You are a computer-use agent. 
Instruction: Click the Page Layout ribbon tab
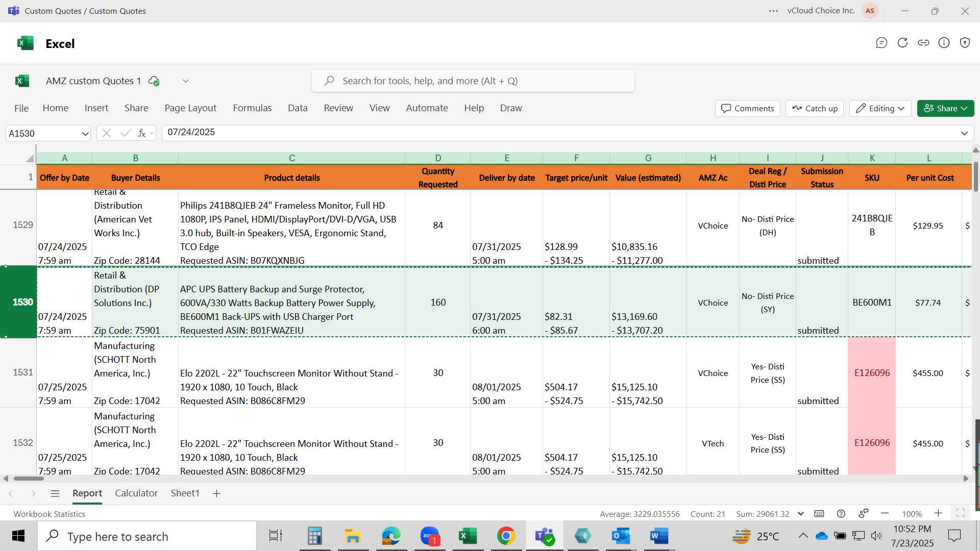[x=190, y=108]
